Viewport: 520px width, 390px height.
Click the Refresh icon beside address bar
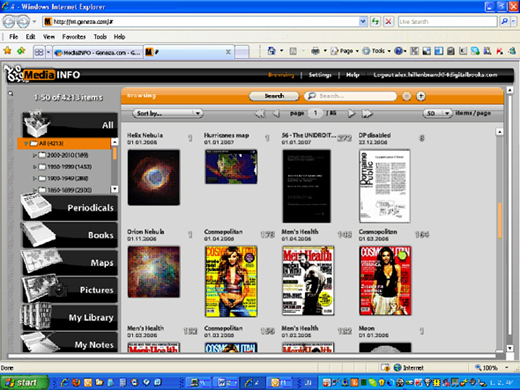(x=376, y=22)
